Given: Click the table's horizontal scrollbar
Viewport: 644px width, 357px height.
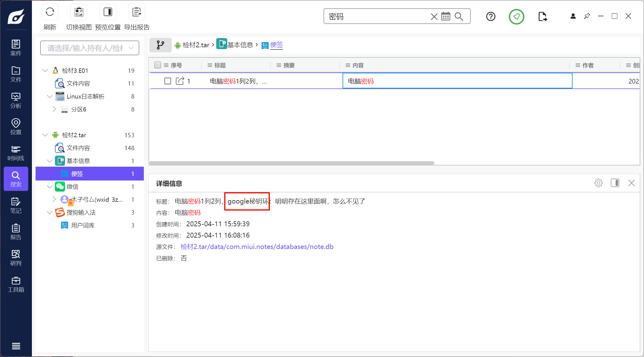Looking at the screenshot, I should tap(291, 163).
